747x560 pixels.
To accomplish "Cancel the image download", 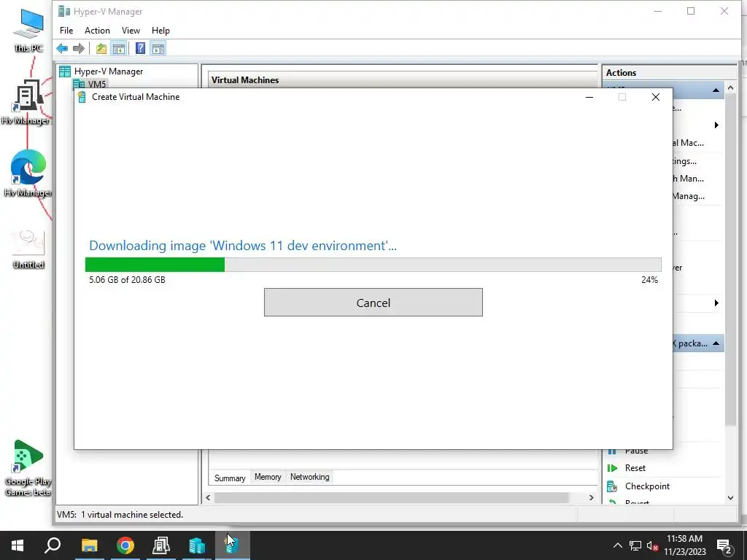I will pos(373,303).
